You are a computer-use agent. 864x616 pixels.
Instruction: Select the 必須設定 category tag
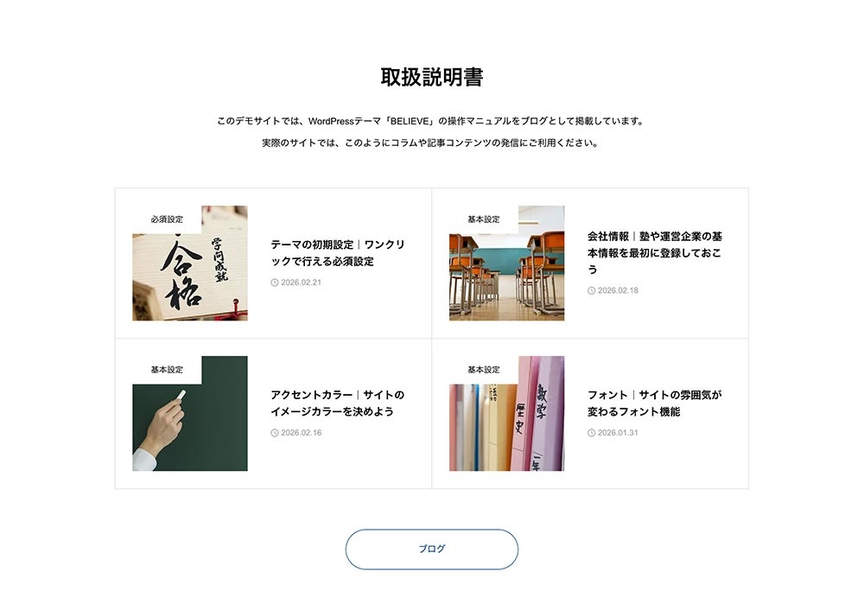click(x=167, y=219)
